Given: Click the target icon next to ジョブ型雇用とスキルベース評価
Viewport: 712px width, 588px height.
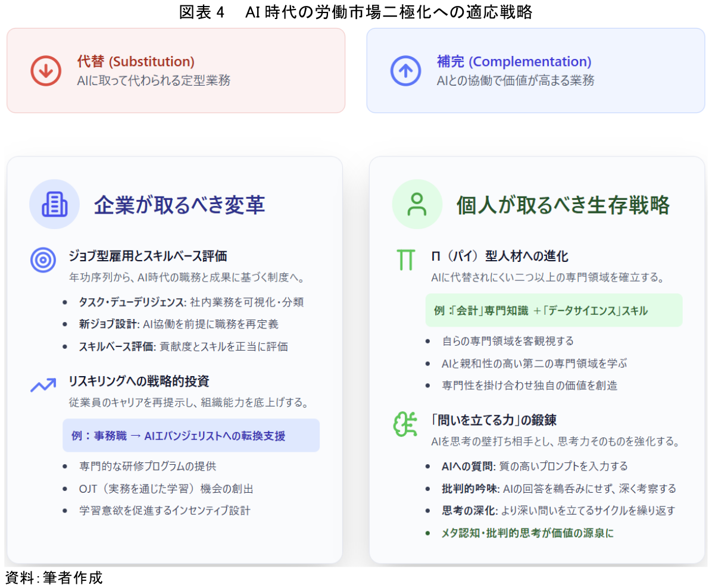Looking at the screenshot, I should tap(42, 260).
